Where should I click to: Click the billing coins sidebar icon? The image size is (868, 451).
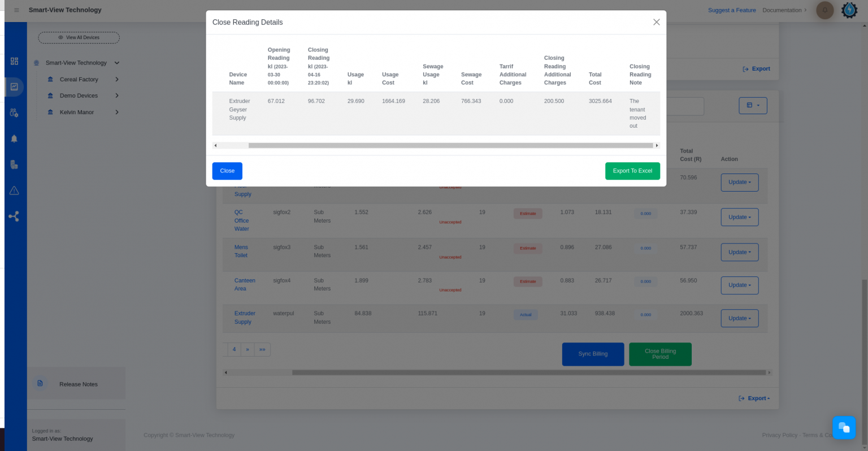point(14,164)
